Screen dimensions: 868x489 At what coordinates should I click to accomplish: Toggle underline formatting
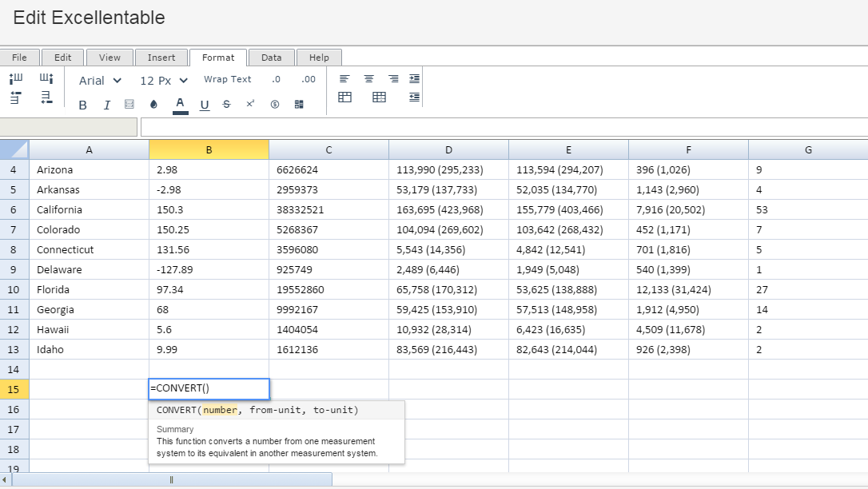click(205, 105)
